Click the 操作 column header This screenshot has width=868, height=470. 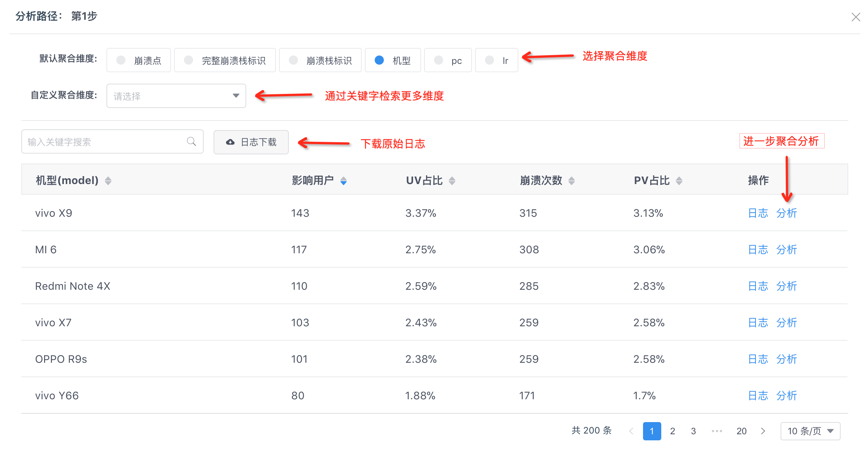point(758,180)
